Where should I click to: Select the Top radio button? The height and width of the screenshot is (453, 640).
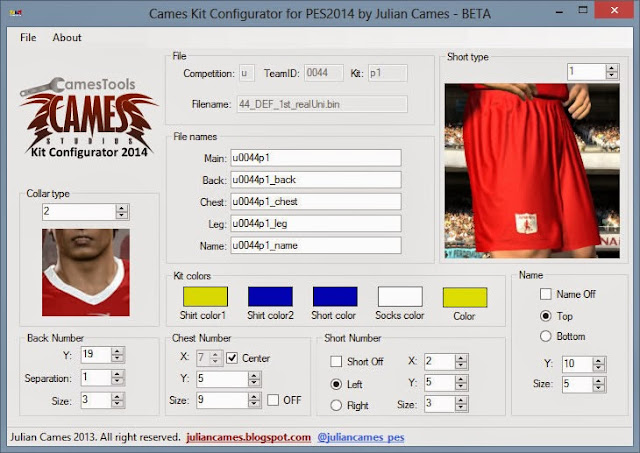pyautogui.click(x=546, y=316)
